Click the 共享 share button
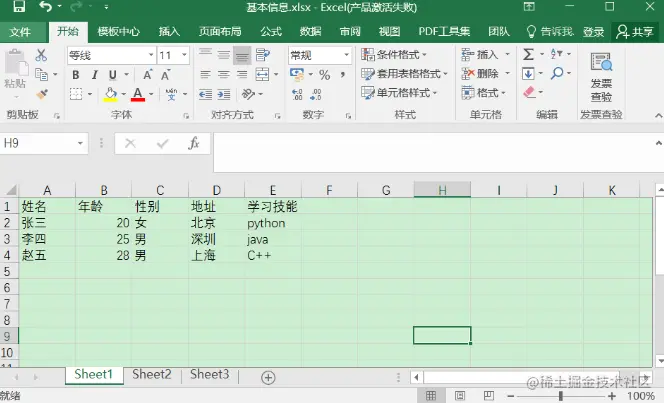664x403 pixels. pos(635,32)
